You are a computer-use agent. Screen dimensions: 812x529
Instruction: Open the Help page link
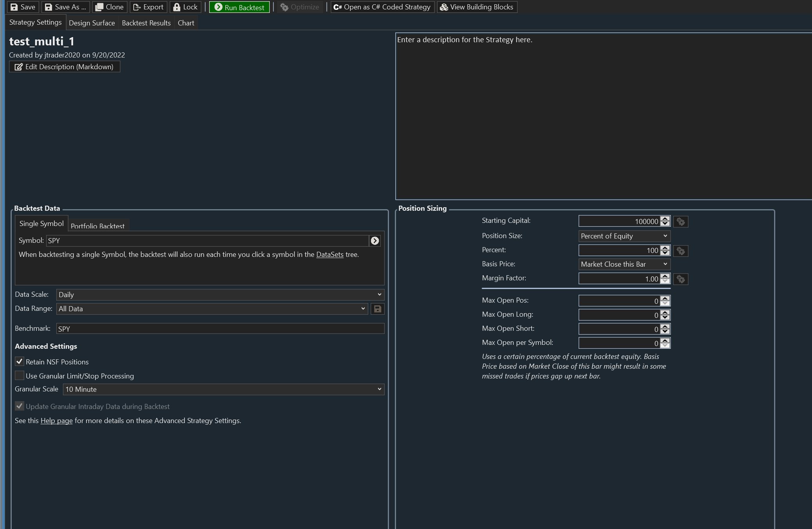click(x=56, y=421)
